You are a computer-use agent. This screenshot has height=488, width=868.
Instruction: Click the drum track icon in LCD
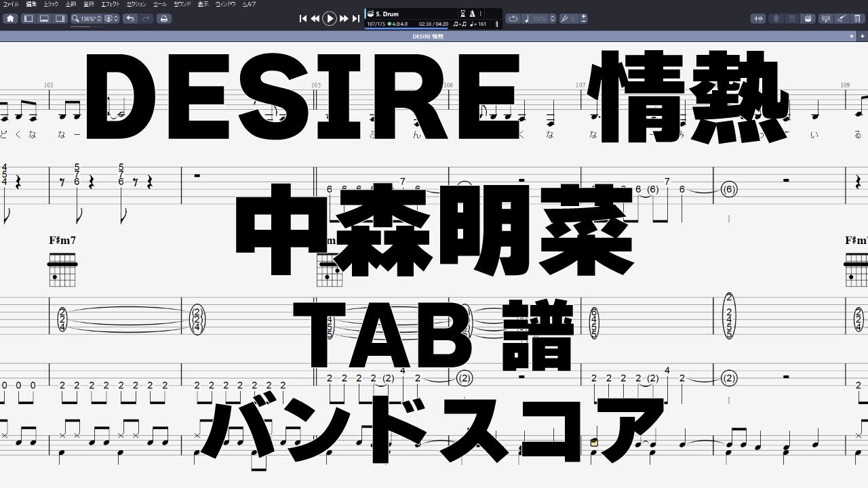370,14
